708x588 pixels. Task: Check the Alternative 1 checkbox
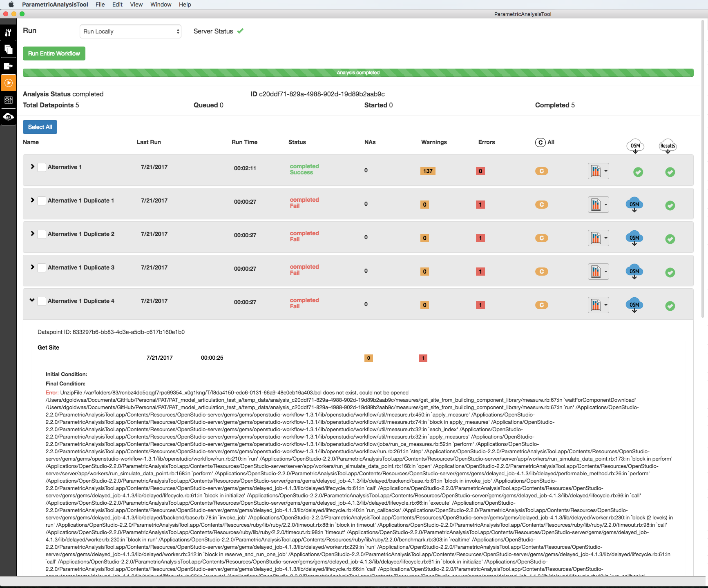tap(42, 167)
